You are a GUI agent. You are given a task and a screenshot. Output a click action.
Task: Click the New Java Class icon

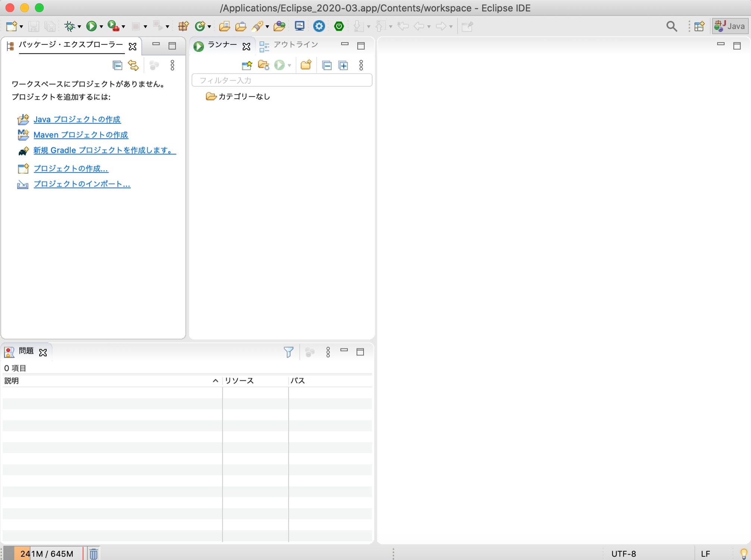tap(200, 26)
